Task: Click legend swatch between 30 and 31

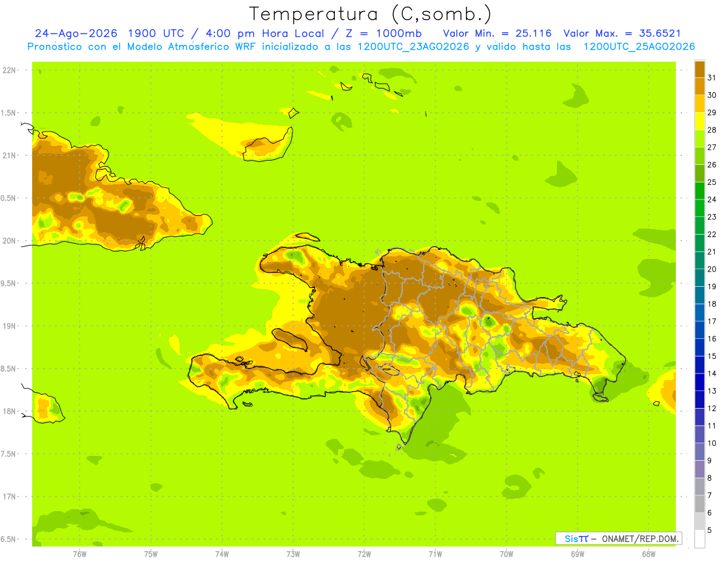Action: pos(699,86)
